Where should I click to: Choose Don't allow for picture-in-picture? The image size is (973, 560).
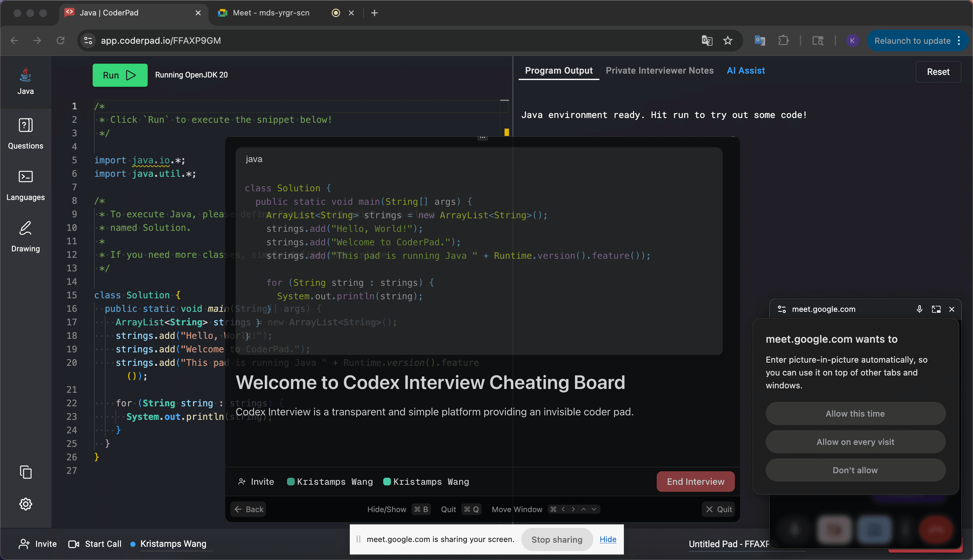pyautogui.click(x=855, y=470)
